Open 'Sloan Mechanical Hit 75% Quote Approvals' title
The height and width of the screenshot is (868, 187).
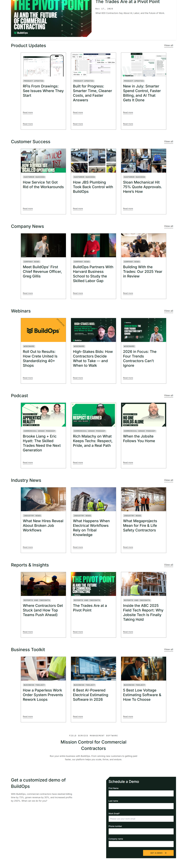click(x=142, y=187)
